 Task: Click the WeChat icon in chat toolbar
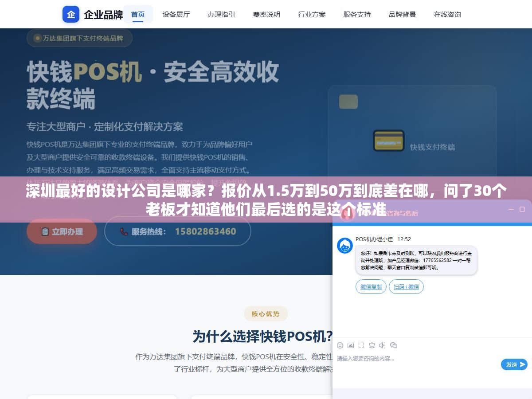(394, 345)
